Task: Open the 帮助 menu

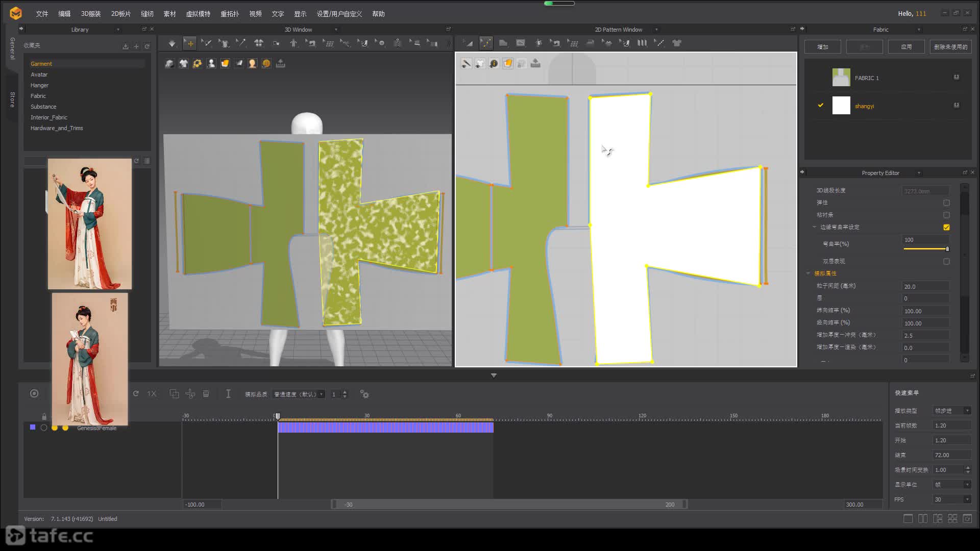Action: tap(378, 14)
